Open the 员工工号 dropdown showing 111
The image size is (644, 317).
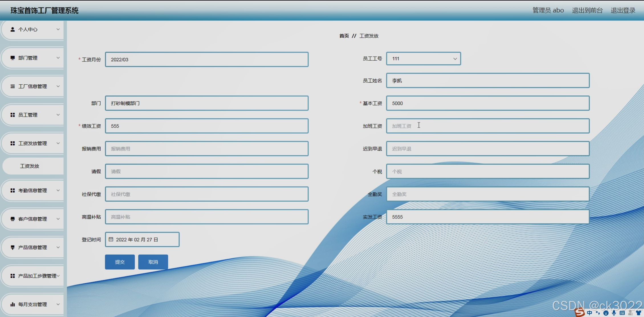point(423,59)
